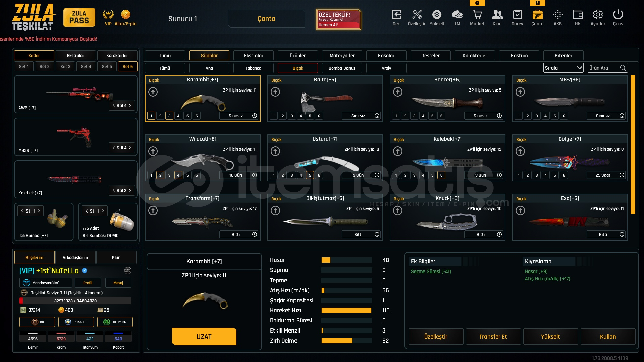Click upgrade arrow on Balta[+6] card
Viewport: 644px width, 362px height.
tap(275, 92)
